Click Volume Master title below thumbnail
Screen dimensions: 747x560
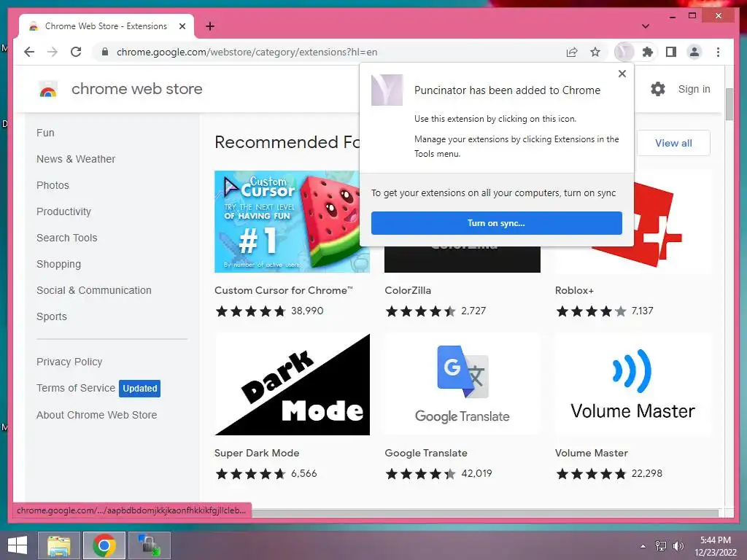click(591, 453)
